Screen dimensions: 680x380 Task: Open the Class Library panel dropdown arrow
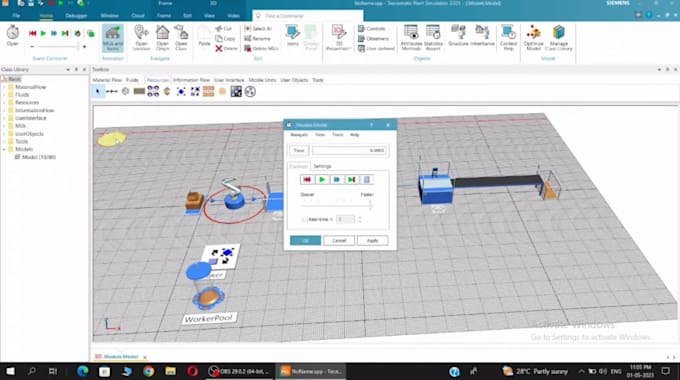(68, 69)
